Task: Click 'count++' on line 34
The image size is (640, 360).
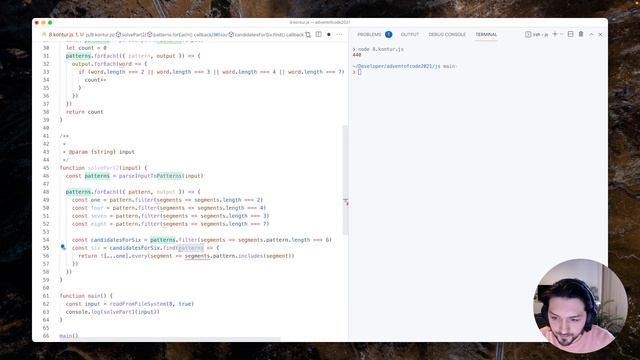Action: pos(96,80)
